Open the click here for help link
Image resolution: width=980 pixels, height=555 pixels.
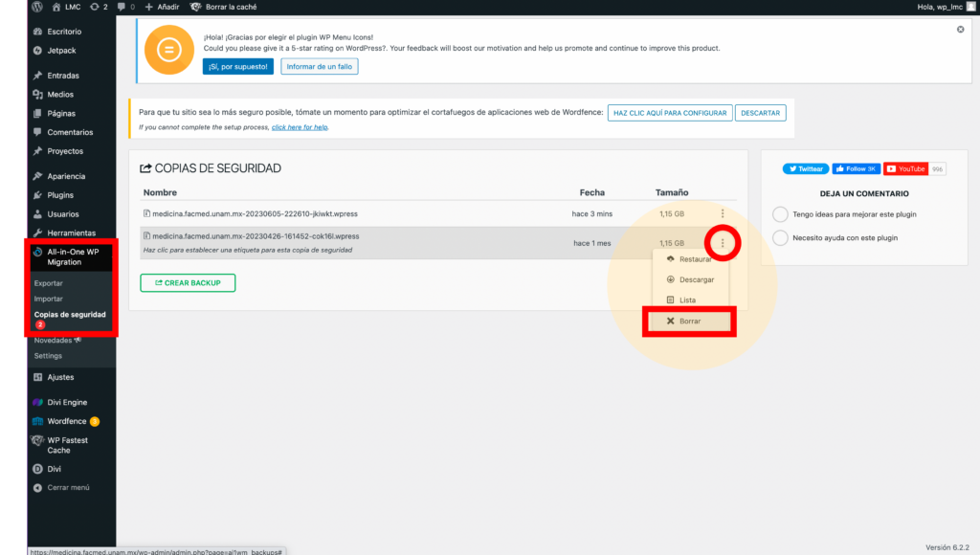coord(300,127)
